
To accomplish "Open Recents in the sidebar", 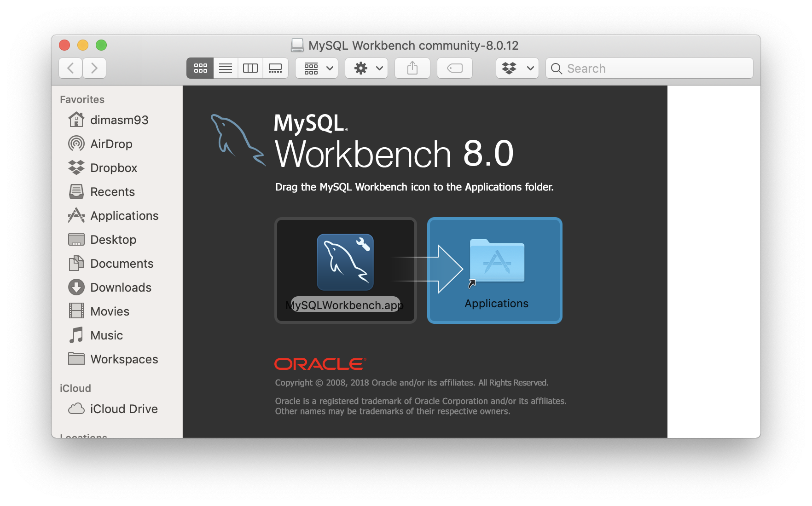I will pyautogui.click(x=101, y=192).
